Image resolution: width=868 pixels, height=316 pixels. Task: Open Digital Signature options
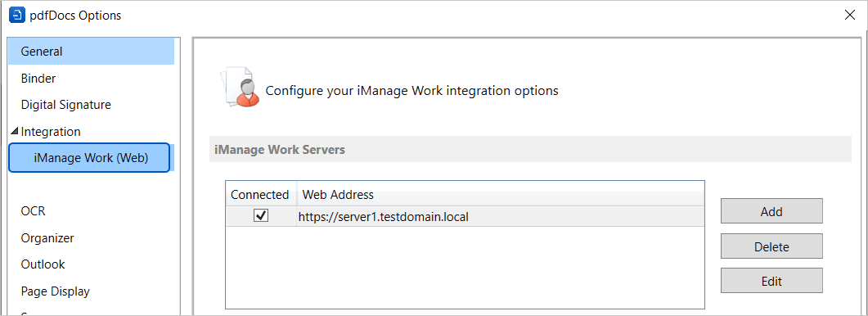click(66, 105)
